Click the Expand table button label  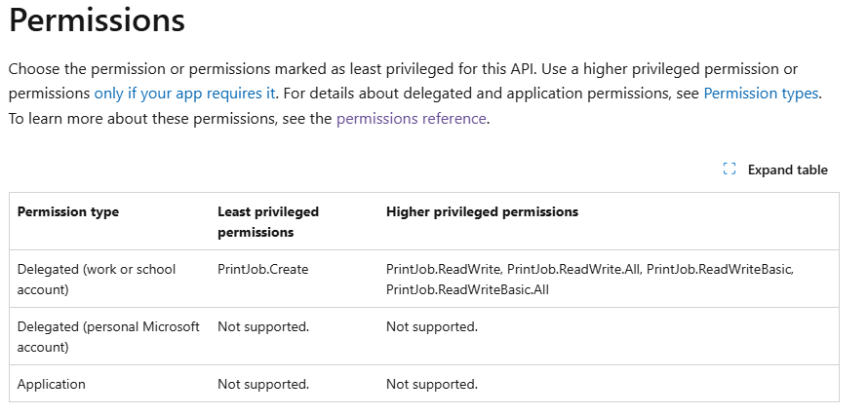tap(787, 170)
